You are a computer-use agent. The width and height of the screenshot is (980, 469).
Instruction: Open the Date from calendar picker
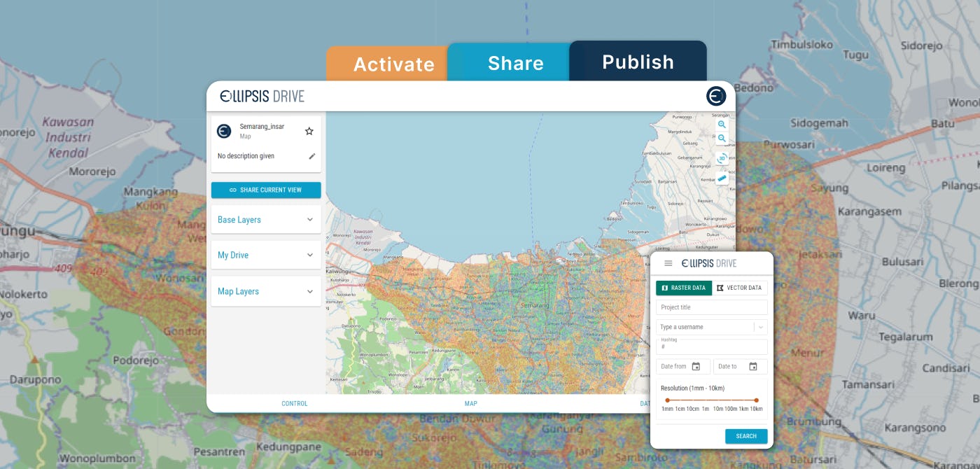[x=696, y=366]
